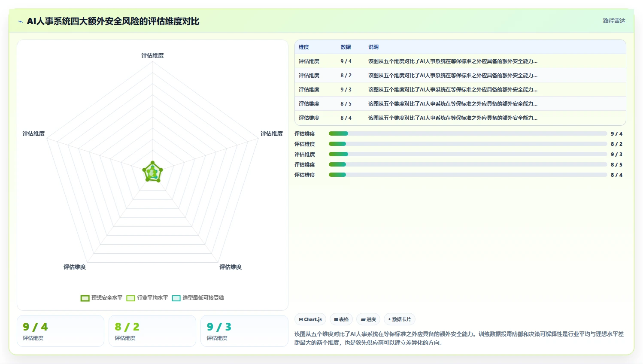Click the progress bar labeled 8 / 4
Image resolution: width=643 pixels, height=364 pixels.
coord(468,175)
